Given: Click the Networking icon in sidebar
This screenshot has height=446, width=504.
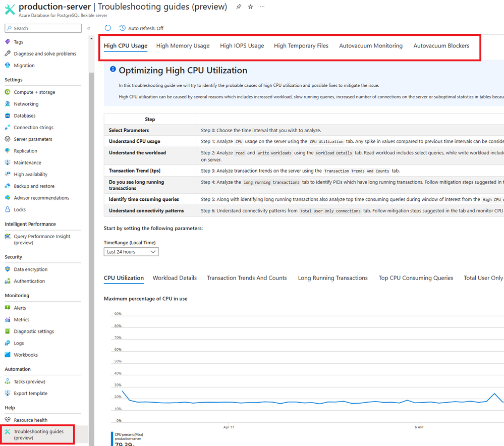Looking at the screenshot, I should tap(8, 104).
